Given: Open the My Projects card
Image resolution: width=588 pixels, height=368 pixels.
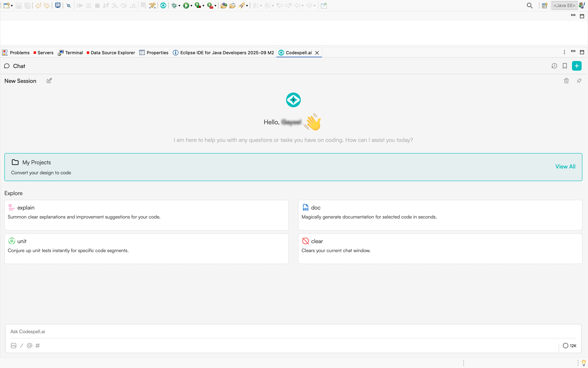Looking at the screenshot, I should click(x=293, y=167).
